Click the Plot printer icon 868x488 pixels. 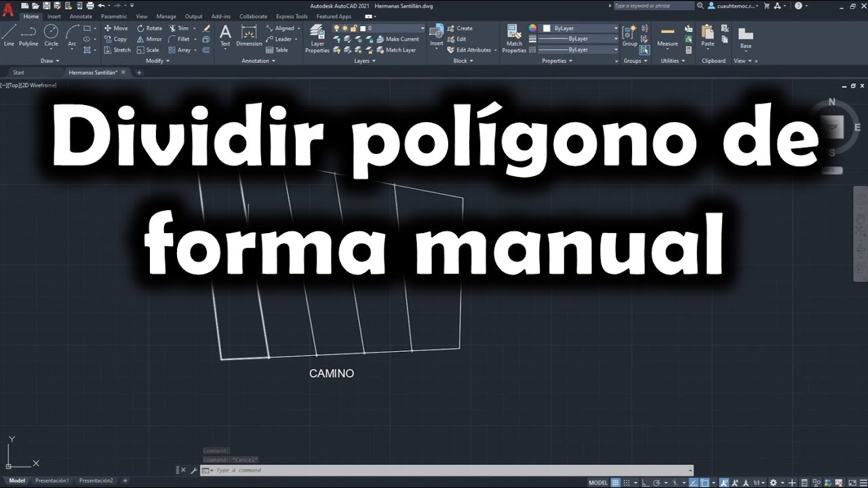(90, 5)
